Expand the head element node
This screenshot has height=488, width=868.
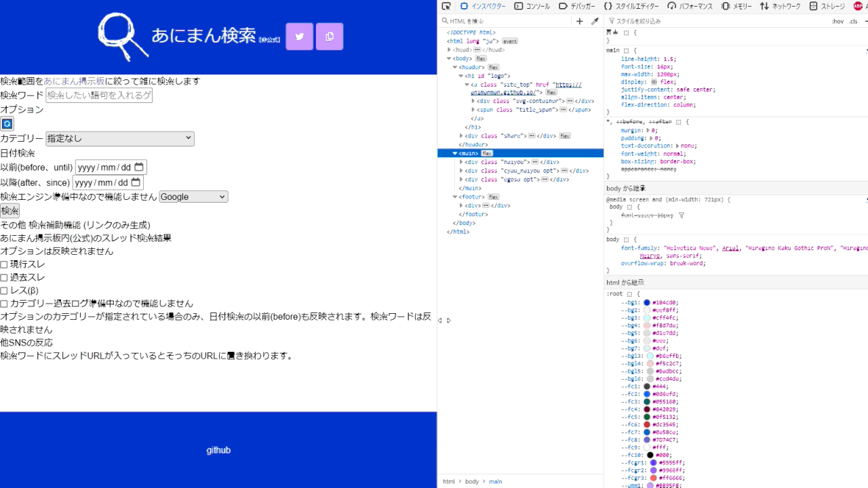449,50
